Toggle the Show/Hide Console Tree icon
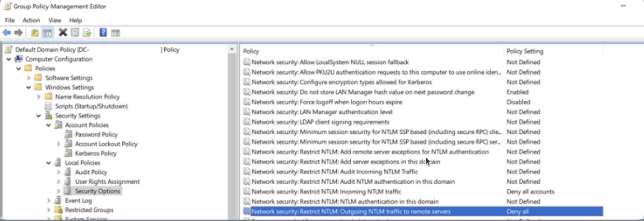This screenshot has width=644, height=221. pyautogui.click(x=47, y=33)
